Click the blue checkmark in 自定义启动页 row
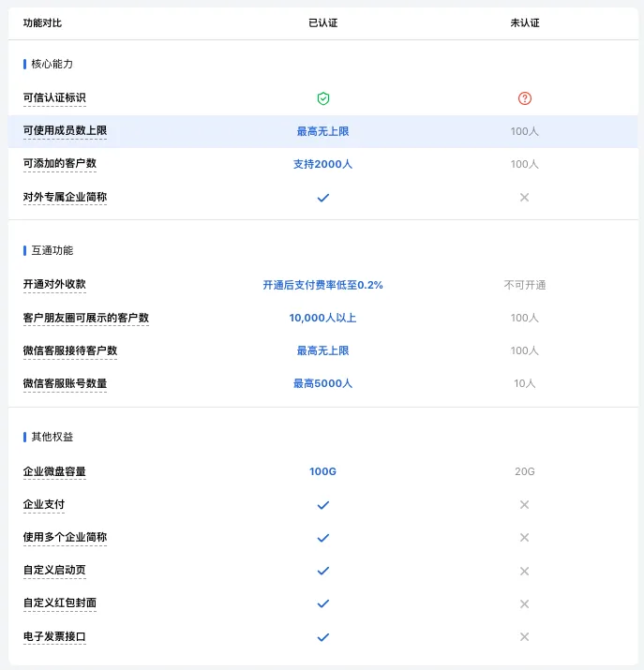Image resolution: width=644 pixels, height=670 pixels. (x=322, y=571)
